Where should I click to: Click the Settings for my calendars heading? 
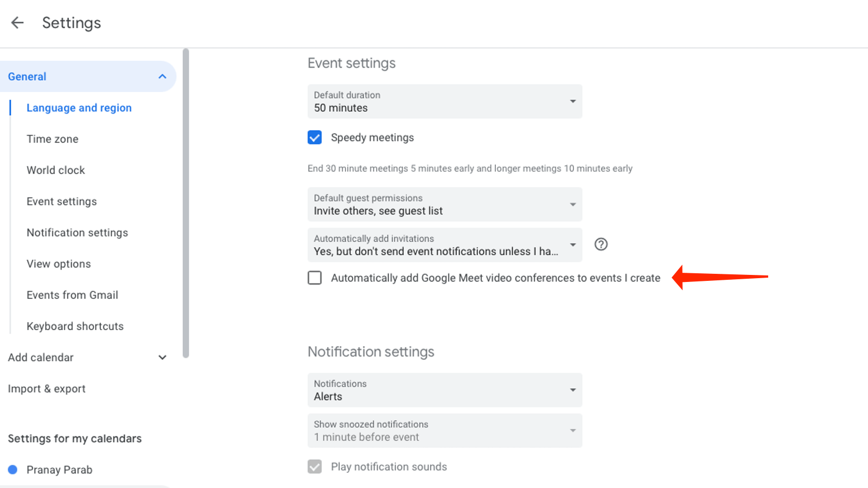75,439
